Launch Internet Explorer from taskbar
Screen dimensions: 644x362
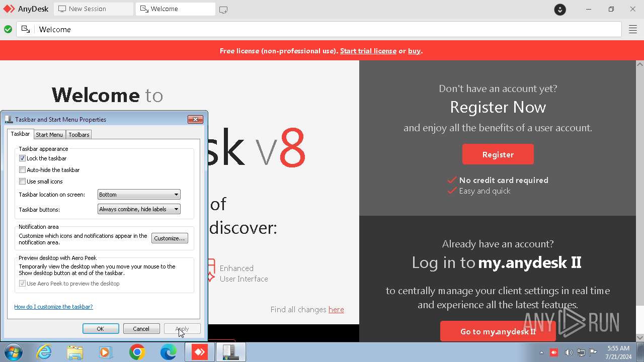(44, 352)
